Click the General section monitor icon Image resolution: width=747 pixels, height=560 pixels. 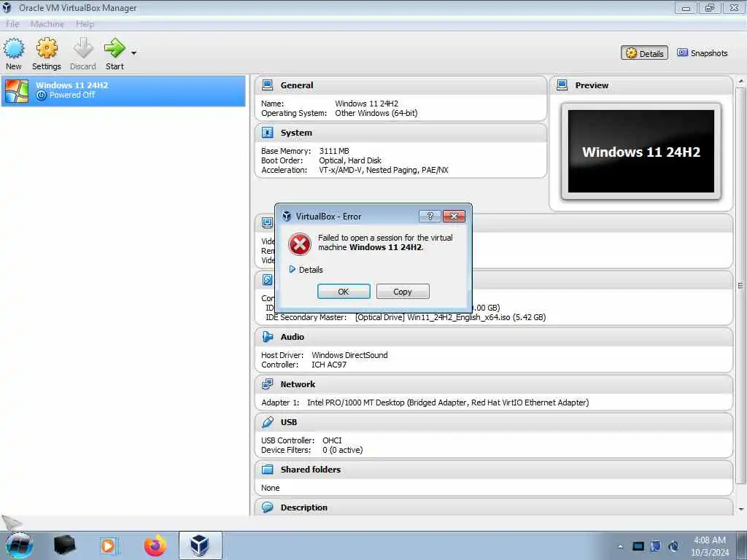coord(267,85)
